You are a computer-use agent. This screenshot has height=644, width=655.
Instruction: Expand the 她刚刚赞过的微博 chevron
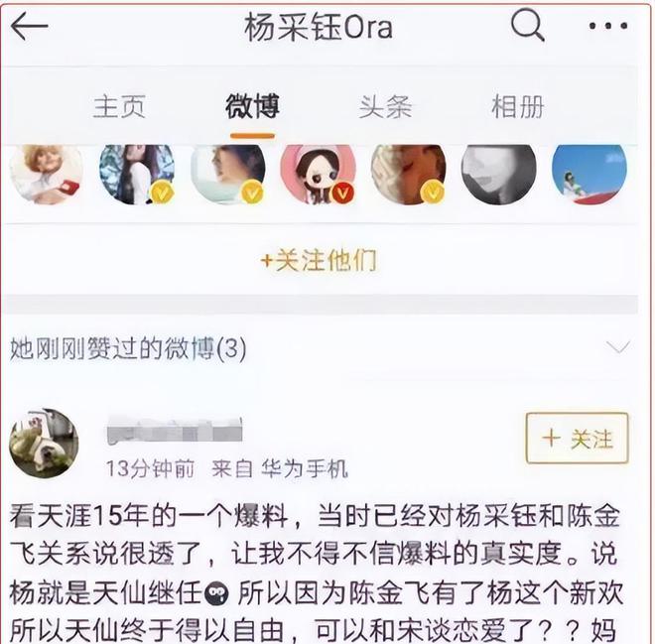coord(618,347)
